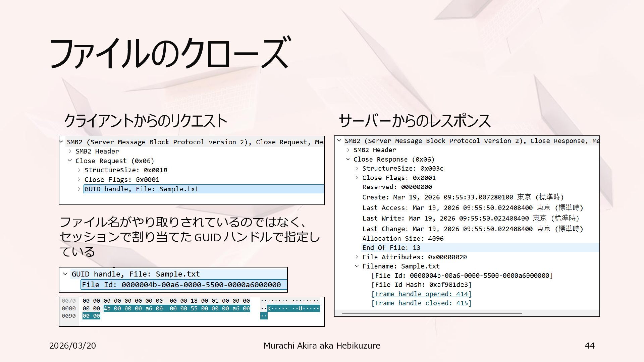Expand GUID handle Sample.txt highlighted row
The height and width of the screenshot is (362, 644).
pos(79,189)
